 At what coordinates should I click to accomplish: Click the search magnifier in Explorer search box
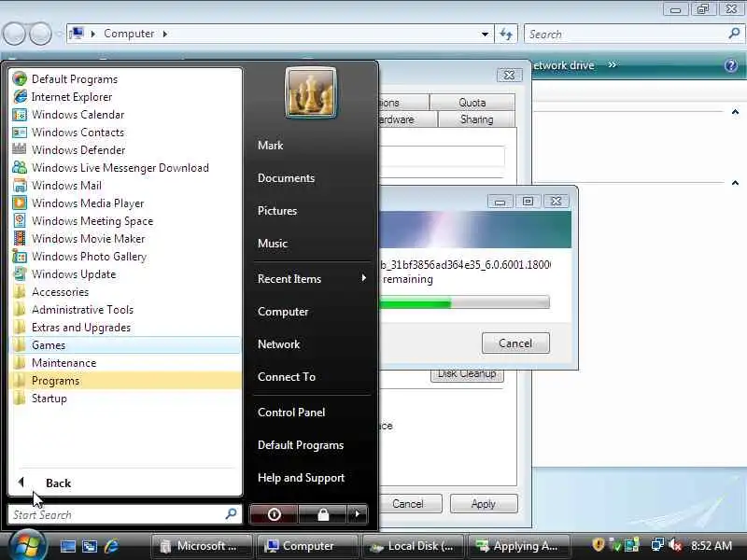tap(734, 34)
